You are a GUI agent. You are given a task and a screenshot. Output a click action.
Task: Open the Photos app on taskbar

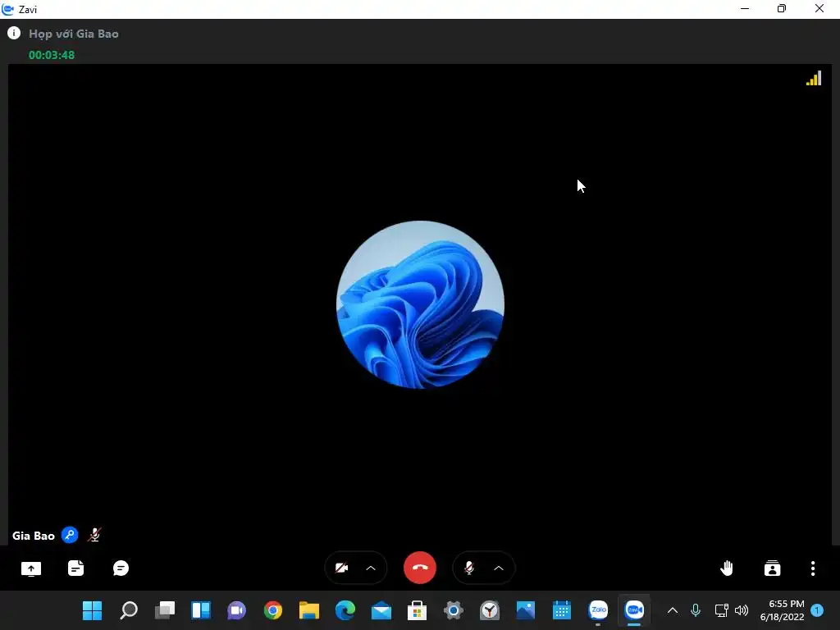coord(526,610)
